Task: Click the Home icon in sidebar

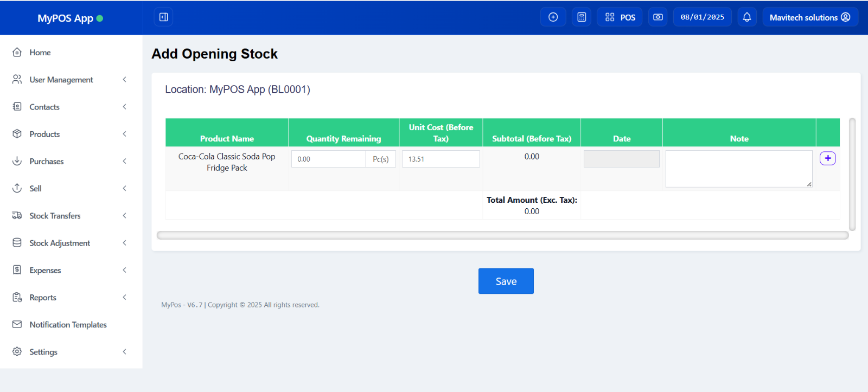Action: (17, 53)
